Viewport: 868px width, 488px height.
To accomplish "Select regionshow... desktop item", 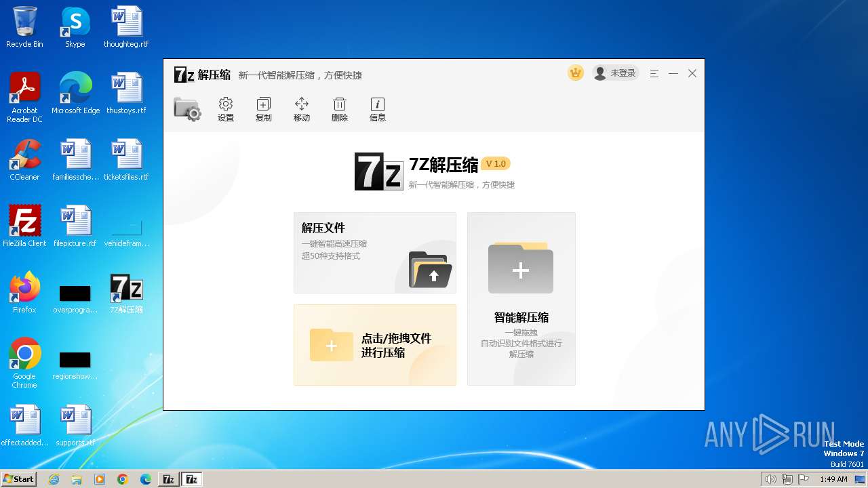I will pyautogui.click(x=75, y=365).
